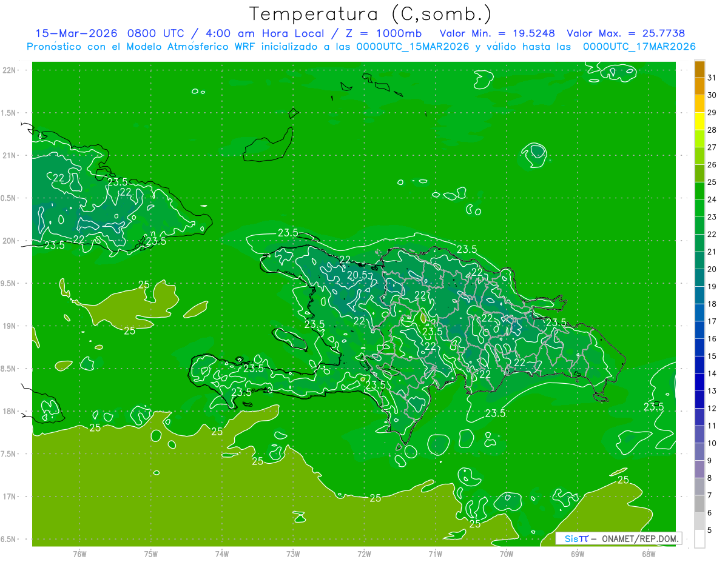Viewport: 728px width, 562px height.
Task: Click the '20N' latitude axis label
Action: pyautogui.click(x=9, y=241)
